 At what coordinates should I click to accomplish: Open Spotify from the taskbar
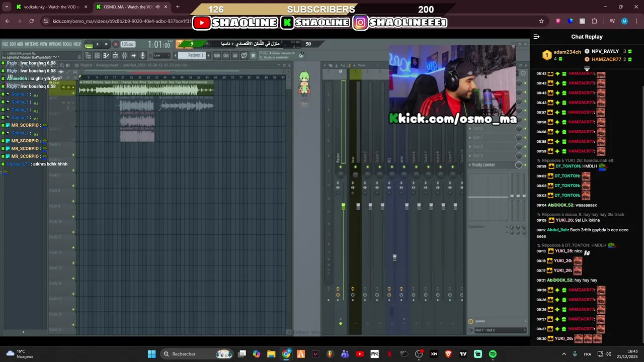(x=493, y=354)
